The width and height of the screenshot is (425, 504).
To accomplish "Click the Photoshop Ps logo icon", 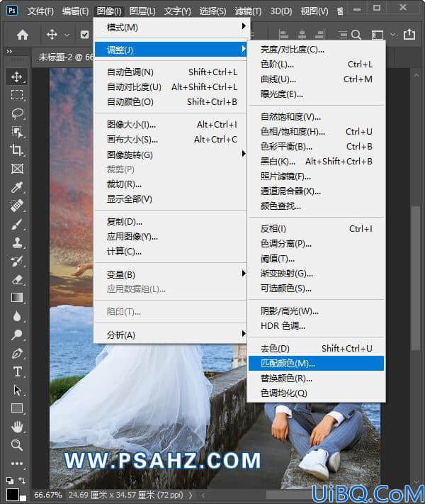I will pyautogui.click(x=12, y=11).
